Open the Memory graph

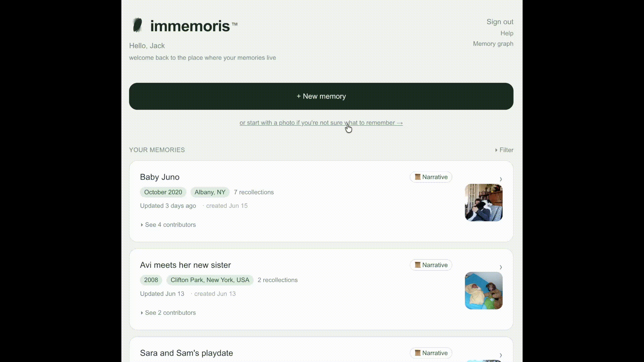(493, 44)
